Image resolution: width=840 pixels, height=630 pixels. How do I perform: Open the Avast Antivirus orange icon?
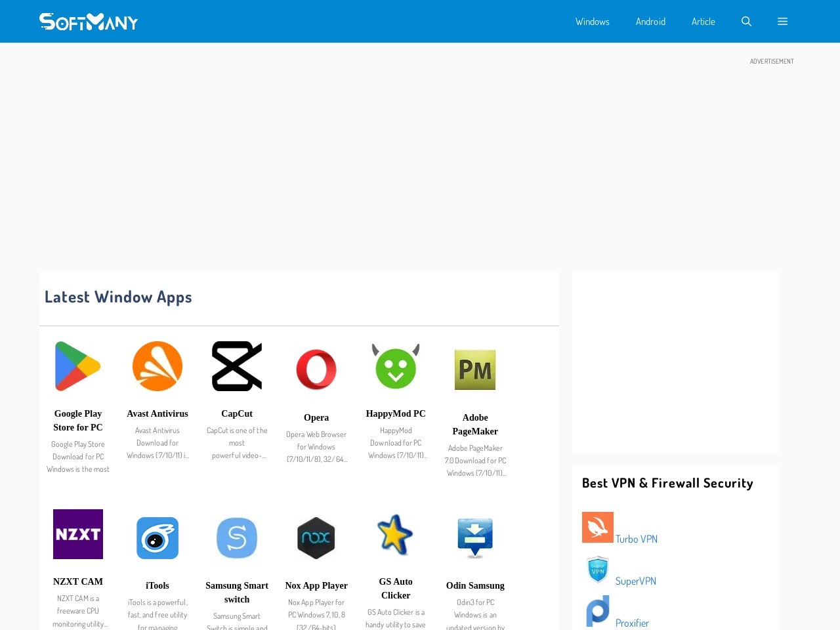point(157,366)
